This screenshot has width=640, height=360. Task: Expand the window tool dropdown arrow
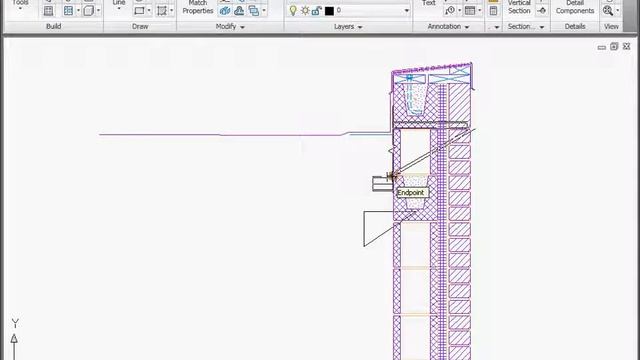(x=78, y=11)
